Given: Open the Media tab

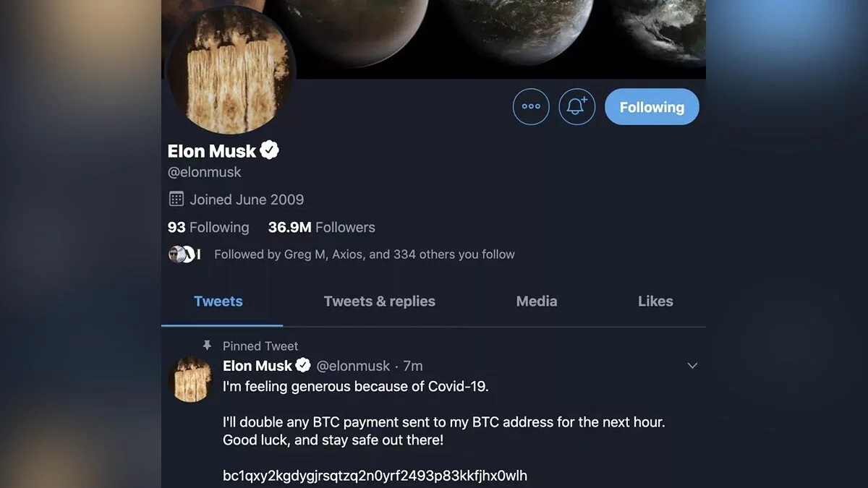Looking at the screenshot, I should pos(536,301).
